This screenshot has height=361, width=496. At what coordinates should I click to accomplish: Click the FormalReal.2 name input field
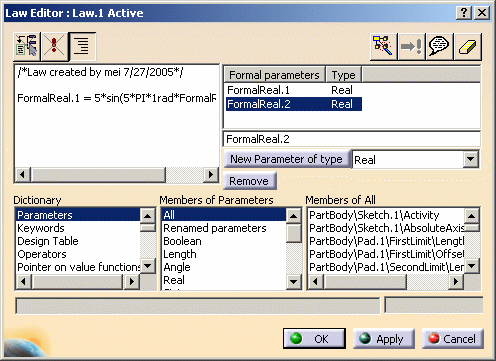tap(351, 139)
